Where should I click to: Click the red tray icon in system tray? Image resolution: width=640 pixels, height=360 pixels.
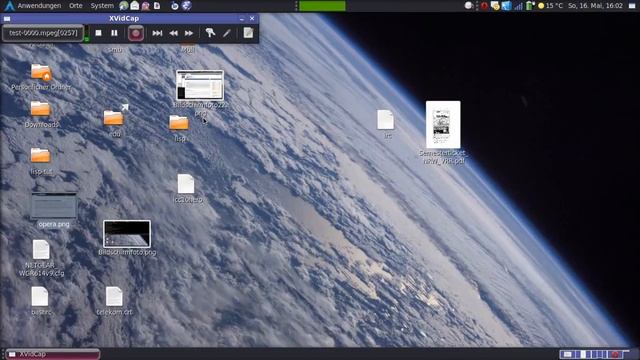pyautogui.click(x=484, y=6)
